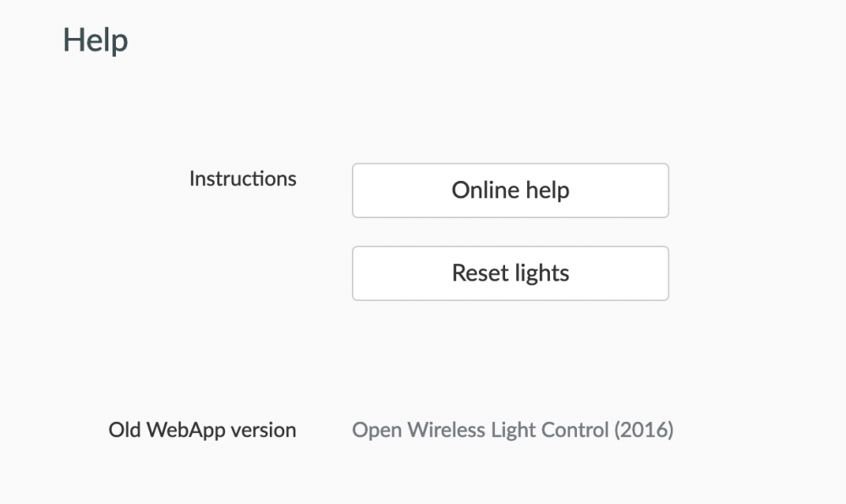Open online help from the Instructions section
Image resolution: width=846 pixels, height=504 pixels.
pos(510,190)
